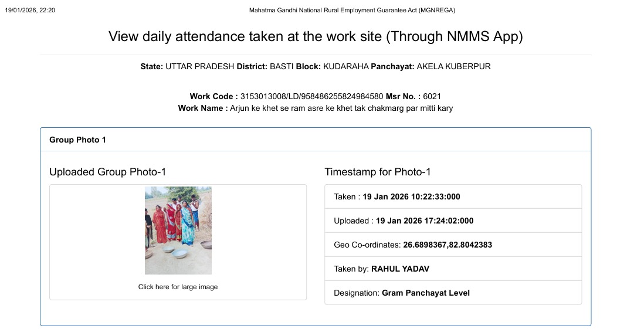Click the Panchayat value 'AKELA KUBERPUR'
This screenshot has height=332, width=644.
pos(453,66)
